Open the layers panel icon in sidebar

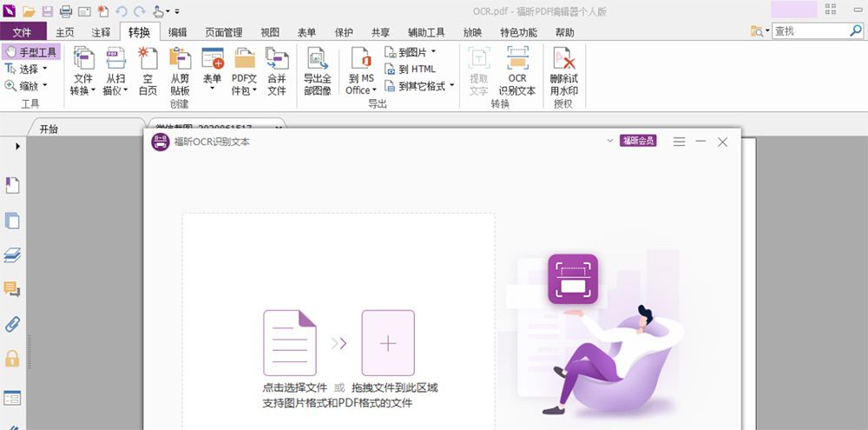pos(12,255)
